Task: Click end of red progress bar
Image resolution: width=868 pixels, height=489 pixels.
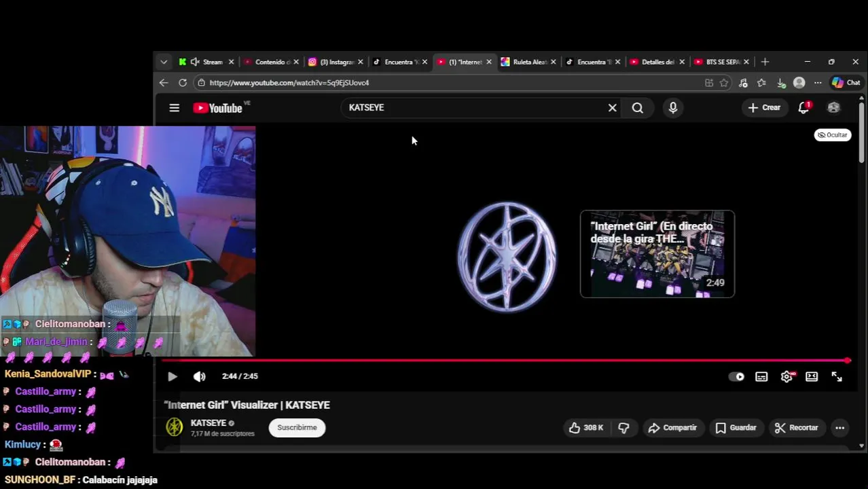Action: pyautogui.click(x=848, y=361)
